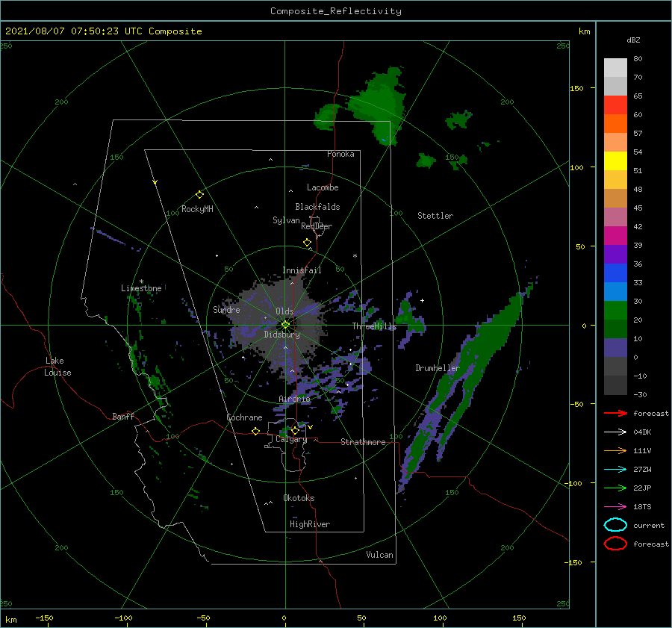
Task: Click the Lacombe city label
Action: point(323,187)
